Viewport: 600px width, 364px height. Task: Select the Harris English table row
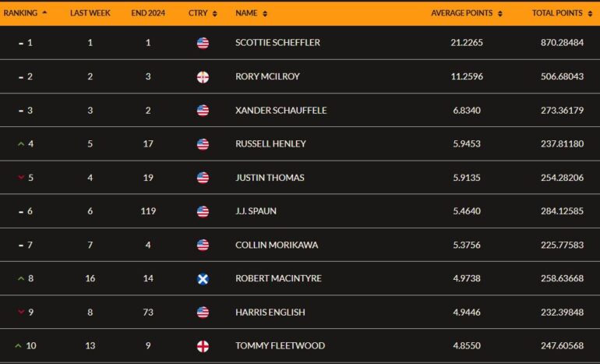click(300, 312)
